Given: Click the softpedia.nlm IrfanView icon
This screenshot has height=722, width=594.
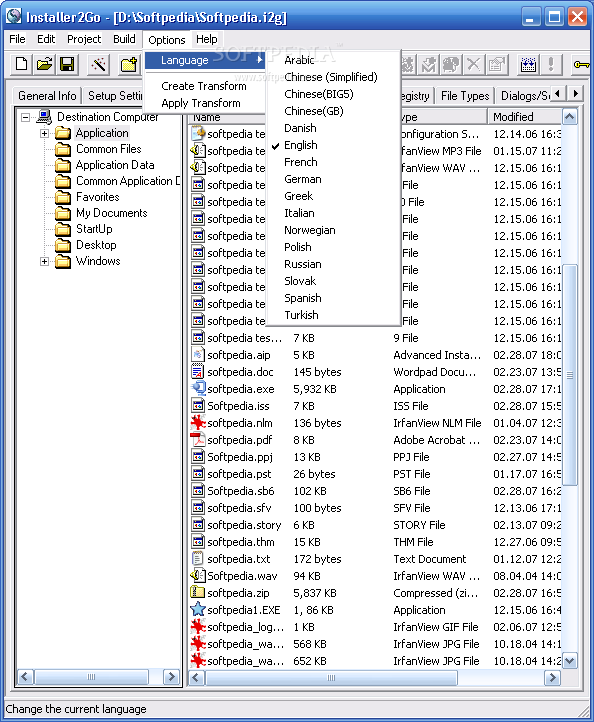Looking at the screenshot, I should pyautogui.click(x=198, y=423).
